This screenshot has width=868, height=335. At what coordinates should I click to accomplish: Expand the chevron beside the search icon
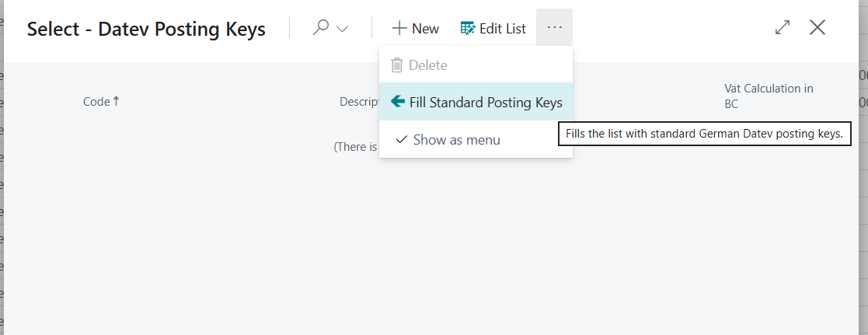pyautogui.click(x=342, y=29)
